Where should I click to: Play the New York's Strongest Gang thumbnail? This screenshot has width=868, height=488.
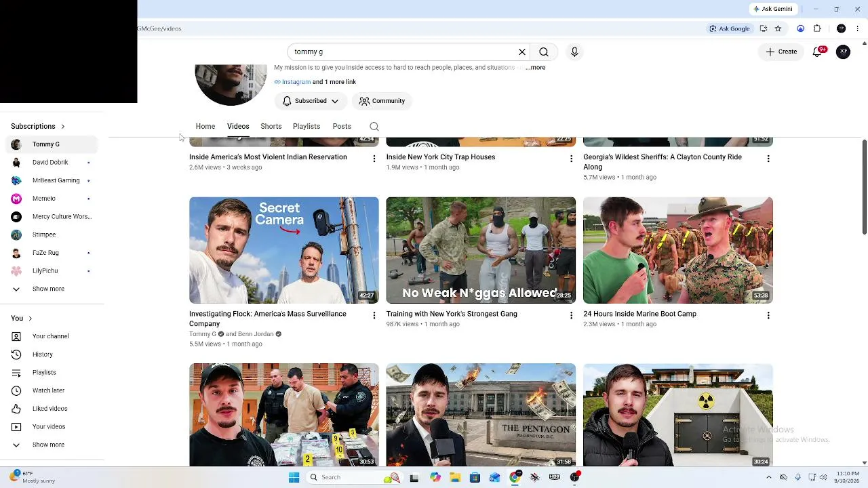point(481,250)
